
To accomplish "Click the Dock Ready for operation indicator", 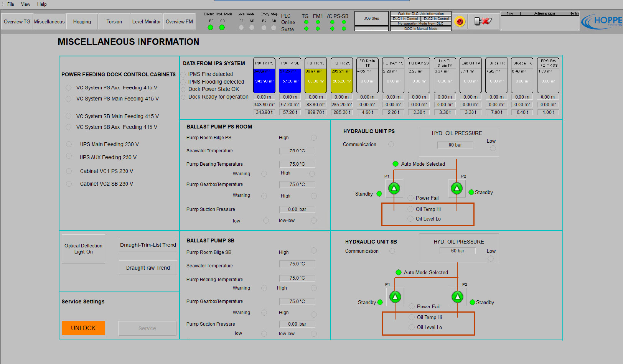I will [183, 97].
